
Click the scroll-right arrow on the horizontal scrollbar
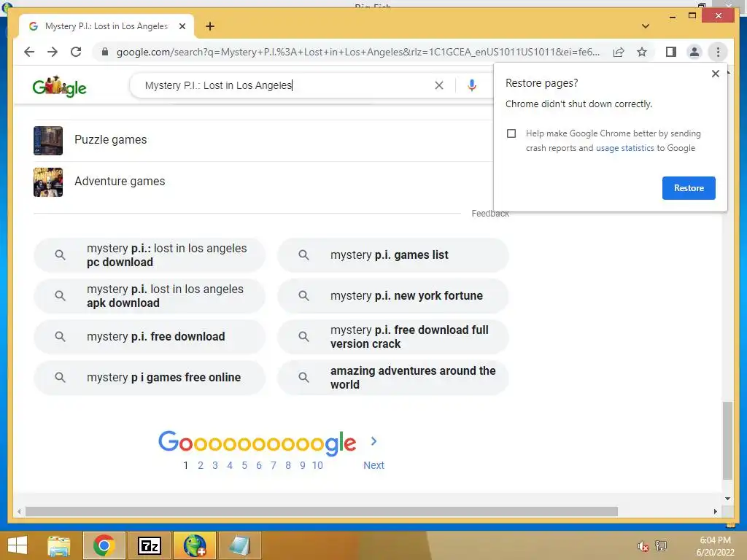[715, 511]
